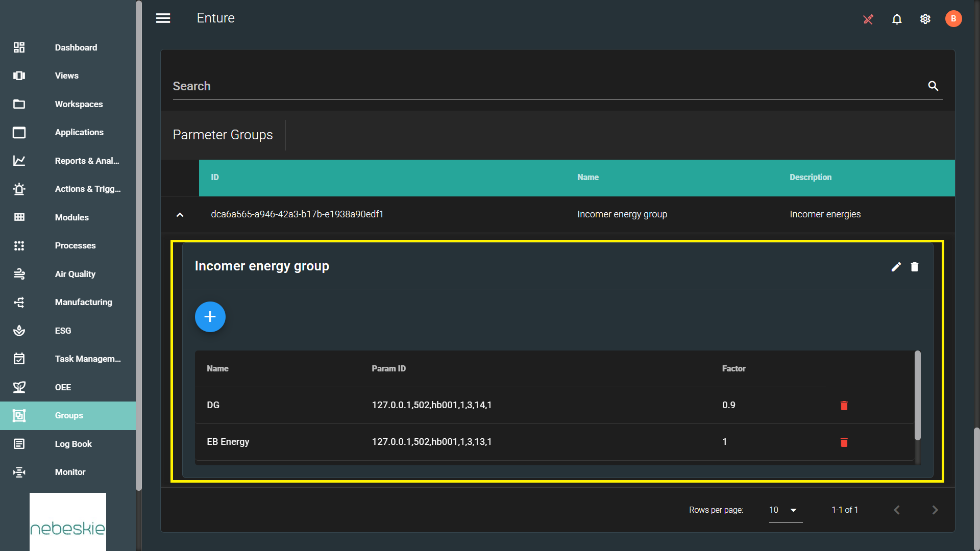Click the search magnifier icon
The height and width of the screenshot is (551, 980).
(933, 86)
